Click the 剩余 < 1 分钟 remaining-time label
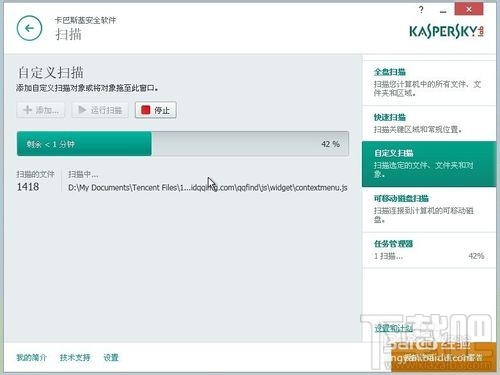This screenshot has width=500, height=375. [x=50, y=144]
